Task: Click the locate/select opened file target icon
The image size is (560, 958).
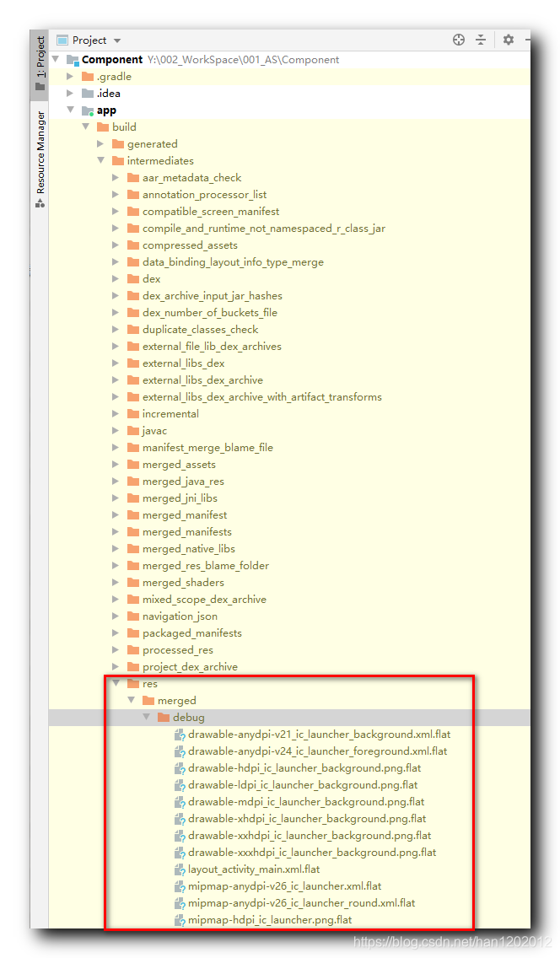Action: [459, 40]
